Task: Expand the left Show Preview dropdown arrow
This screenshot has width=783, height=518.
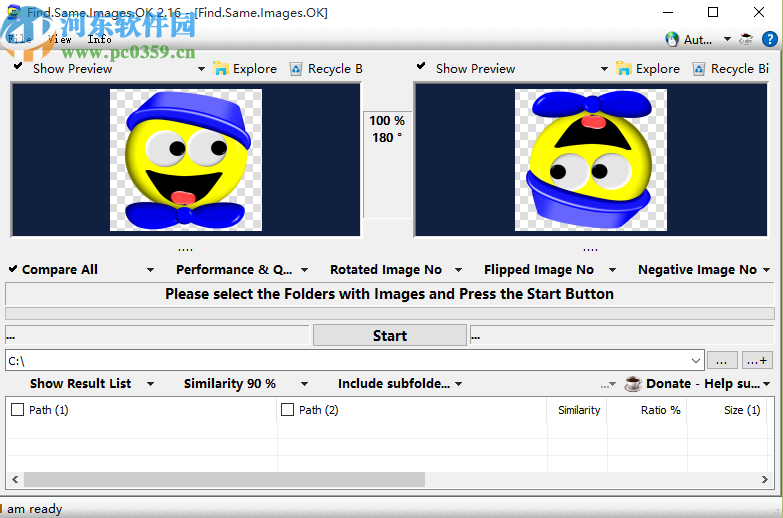Action: pos(201,69)
